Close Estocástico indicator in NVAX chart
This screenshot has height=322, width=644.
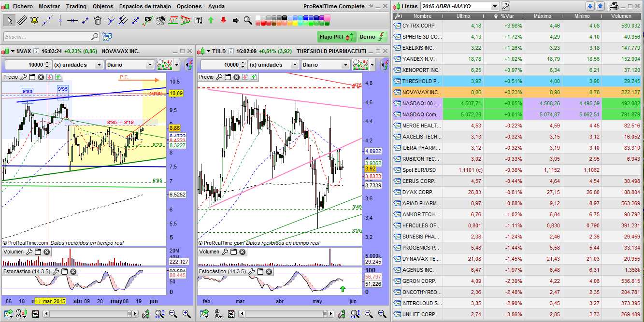click(72, 271)
